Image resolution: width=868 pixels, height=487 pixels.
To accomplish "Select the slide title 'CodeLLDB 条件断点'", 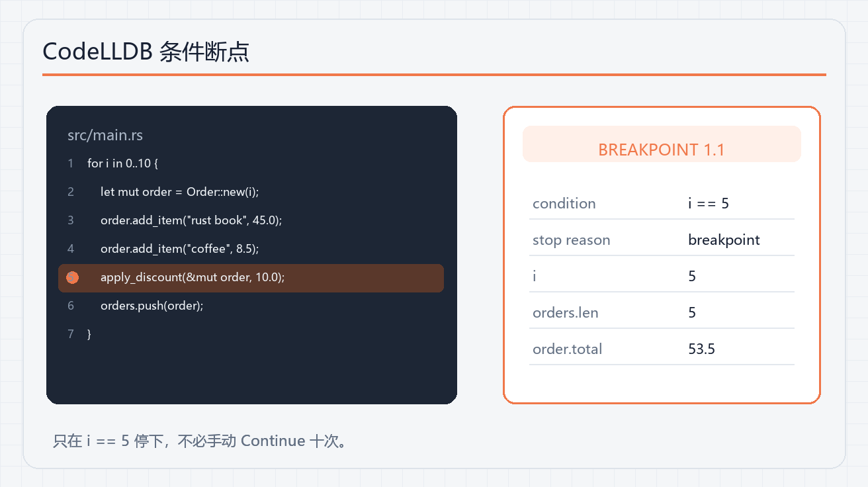I will [x=146, y=52].
